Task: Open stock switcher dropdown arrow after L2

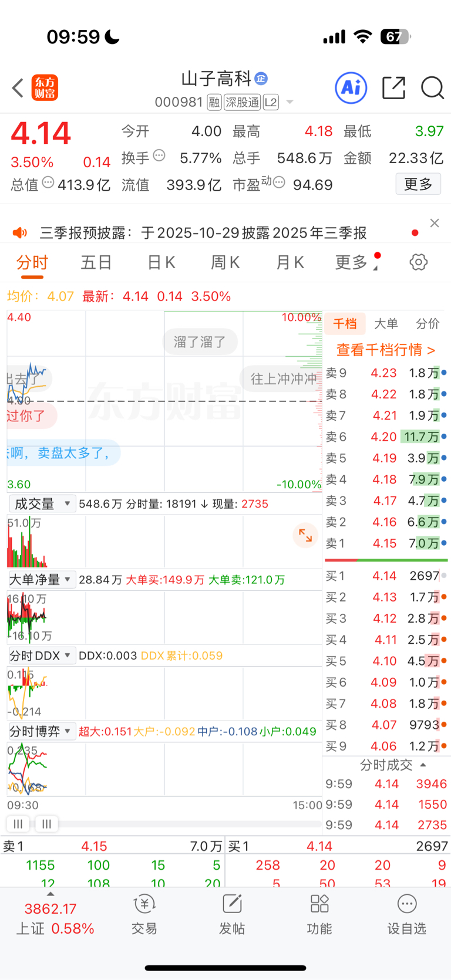Action: [x=290, y=103]
